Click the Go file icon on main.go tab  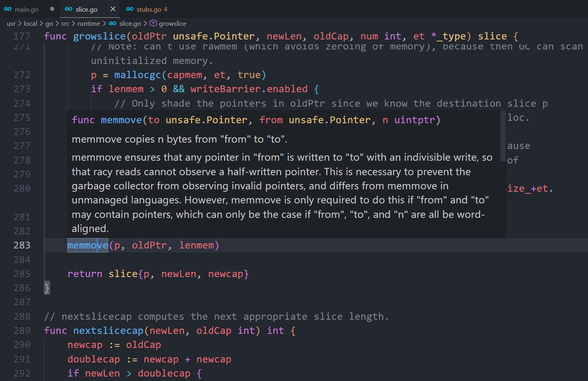click(8, 9)
